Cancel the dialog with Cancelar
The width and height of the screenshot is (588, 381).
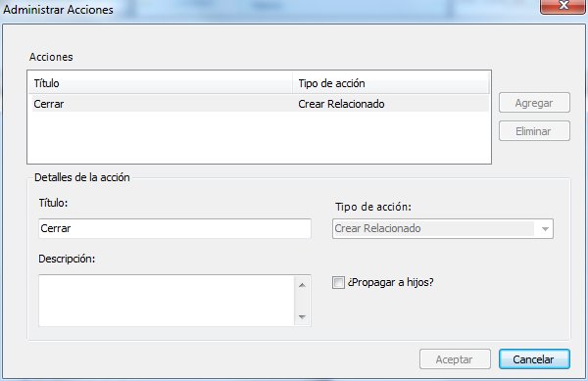pyautogui.click(x=534, y=359)
